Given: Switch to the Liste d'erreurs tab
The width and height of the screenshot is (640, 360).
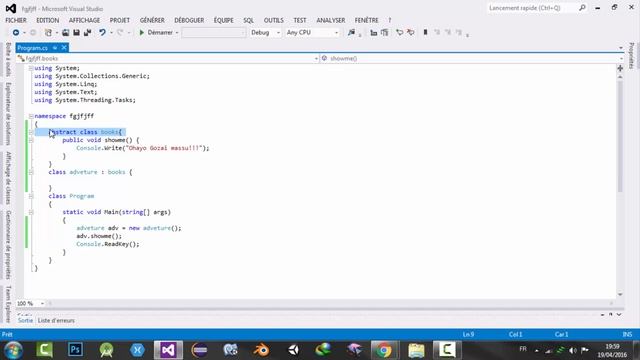Looking at the screenshot, I should (56, 320).
